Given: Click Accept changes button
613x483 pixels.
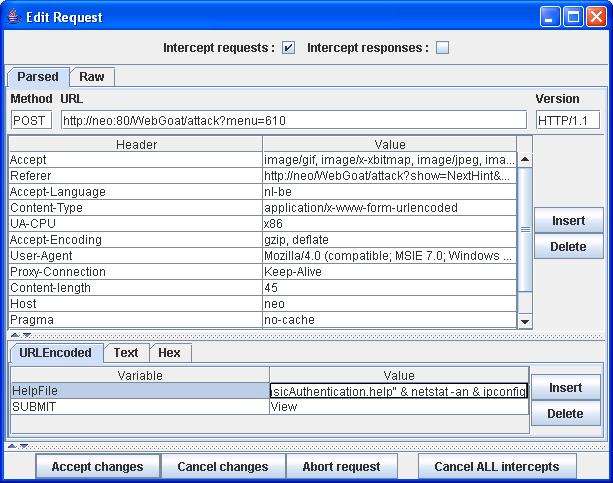Looking at the screenshot, I should (x=97, y=466).
